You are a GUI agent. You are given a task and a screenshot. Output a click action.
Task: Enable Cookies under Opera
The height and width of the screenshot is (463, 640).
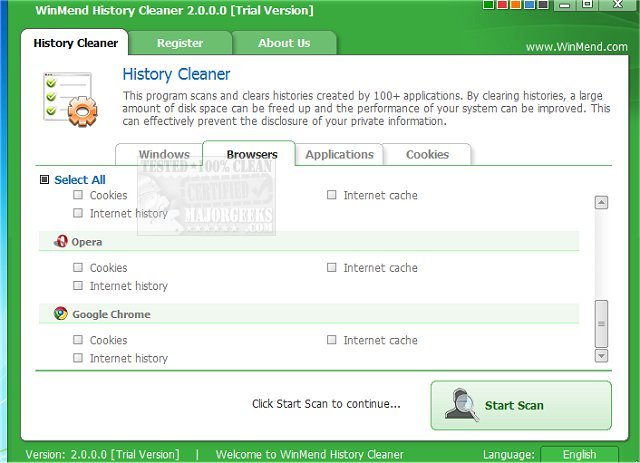point(78,267)
